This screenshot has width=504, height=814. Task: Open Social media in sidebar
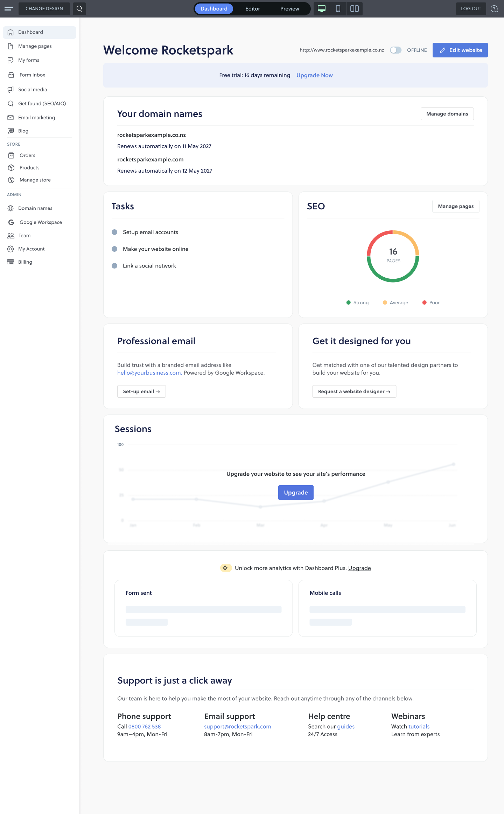tap(40, 90)
